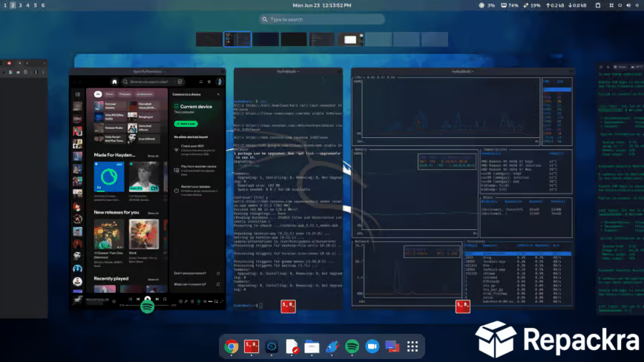Toggle repeat in Spotify player
644x362 pixels.
[165, 299]
